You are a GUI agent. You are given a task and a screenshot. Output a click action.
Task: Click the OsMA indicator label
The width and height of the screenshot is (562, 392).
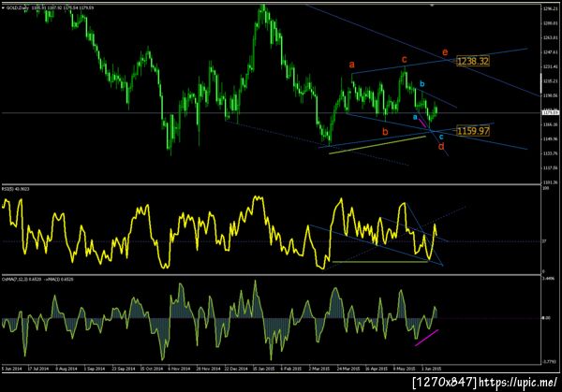(x=37, y=279)
